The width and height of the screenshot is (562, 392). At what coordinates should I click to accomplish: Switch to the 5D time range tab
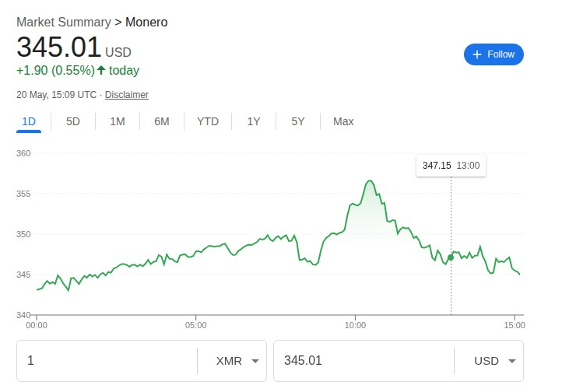pos(73,121)
